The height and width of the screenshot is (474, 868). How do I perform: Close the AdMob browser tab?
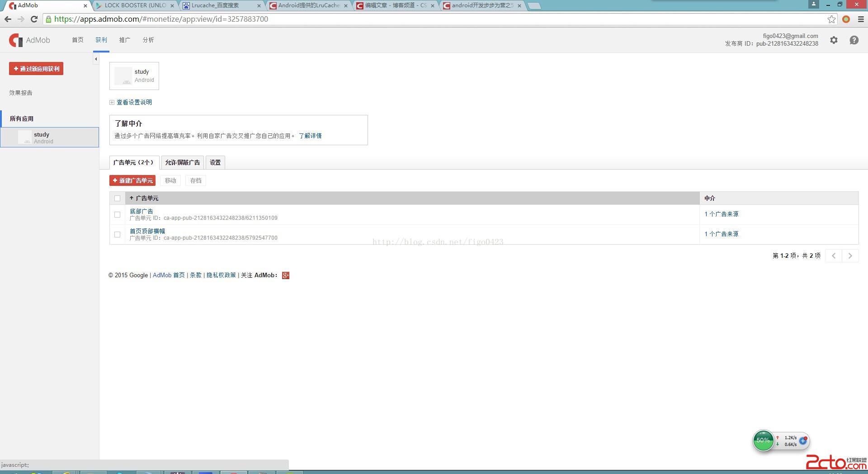(85, 6)
